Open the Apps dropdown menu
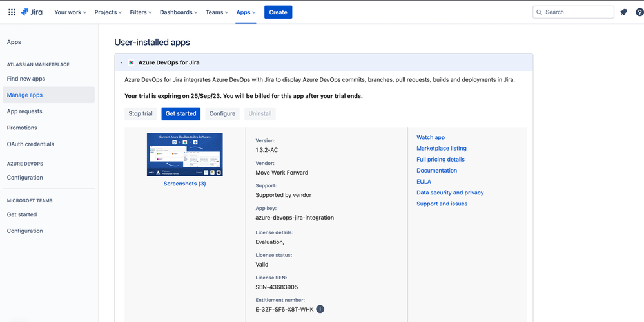 tap(246, 12)
